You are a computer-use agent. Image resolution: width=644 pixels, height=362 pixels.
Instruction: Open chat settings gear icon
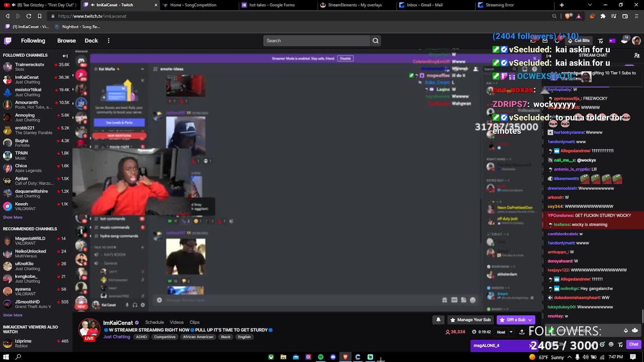pyautogui.click(x=602, y=344)
